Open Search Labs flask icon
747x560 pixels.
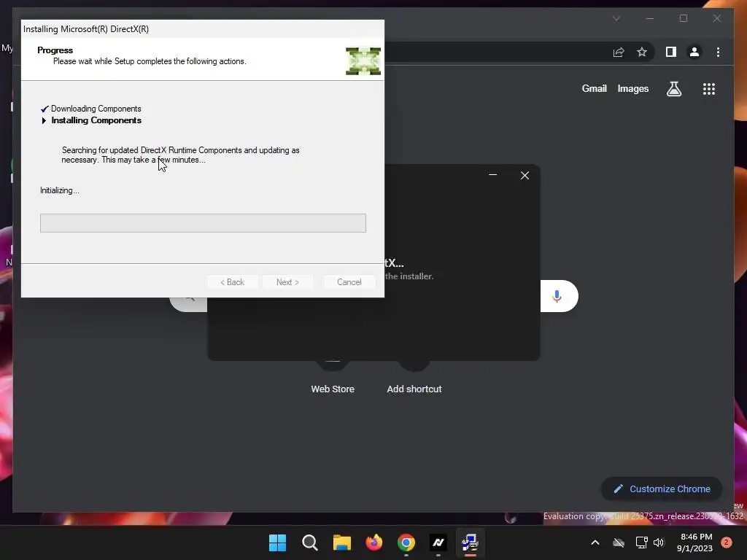pyautogui.click(x=673, y=88)
